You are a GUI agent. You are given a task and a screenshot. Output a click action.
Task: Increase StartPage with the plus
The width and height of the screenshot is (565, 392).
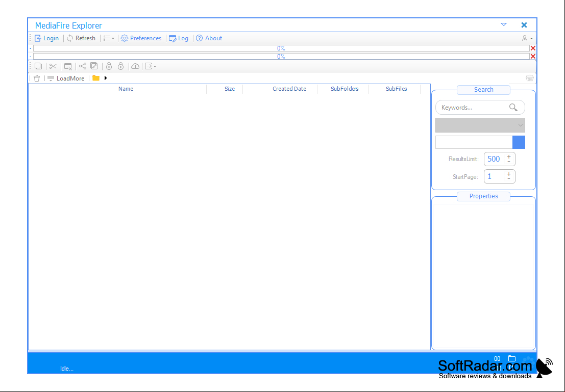(x=509, y=174)
